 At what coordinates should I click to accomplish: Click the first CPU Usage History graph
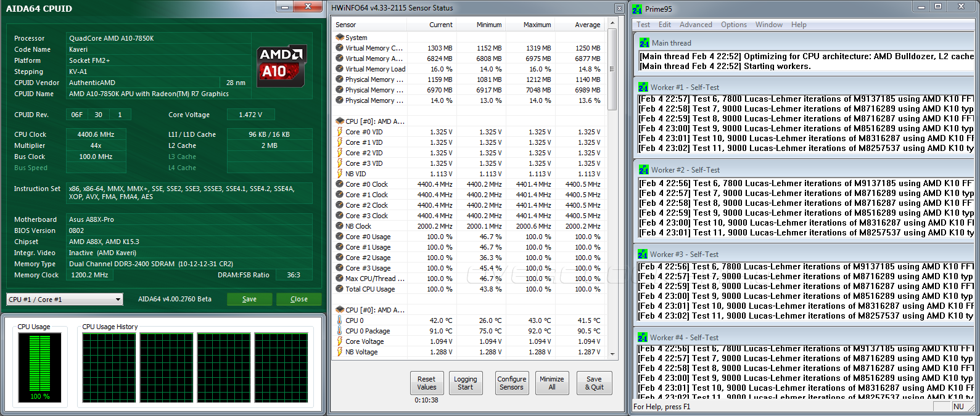point(109,367)
